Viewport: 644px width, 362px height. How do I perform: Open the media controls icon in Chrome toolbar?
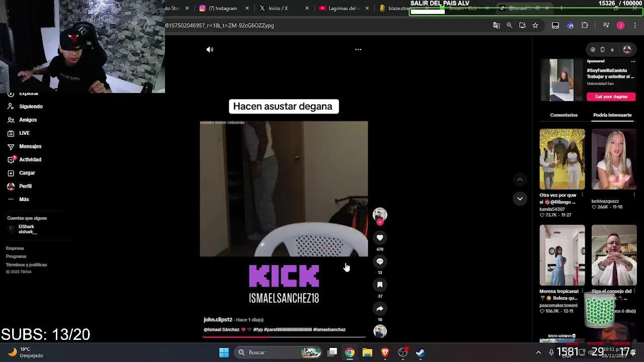coord(606,25)
